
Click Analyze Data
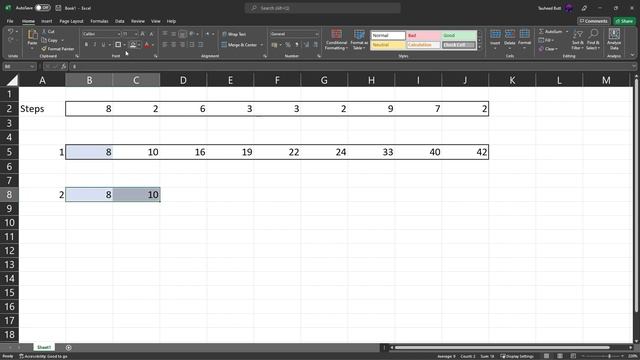614,39
